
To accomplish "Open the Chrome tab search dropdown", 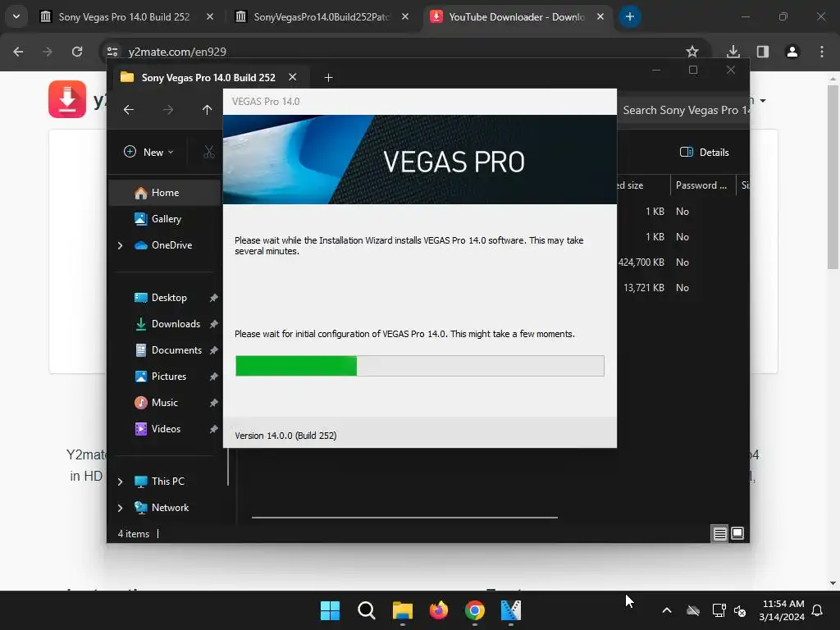I will (16, 16).
